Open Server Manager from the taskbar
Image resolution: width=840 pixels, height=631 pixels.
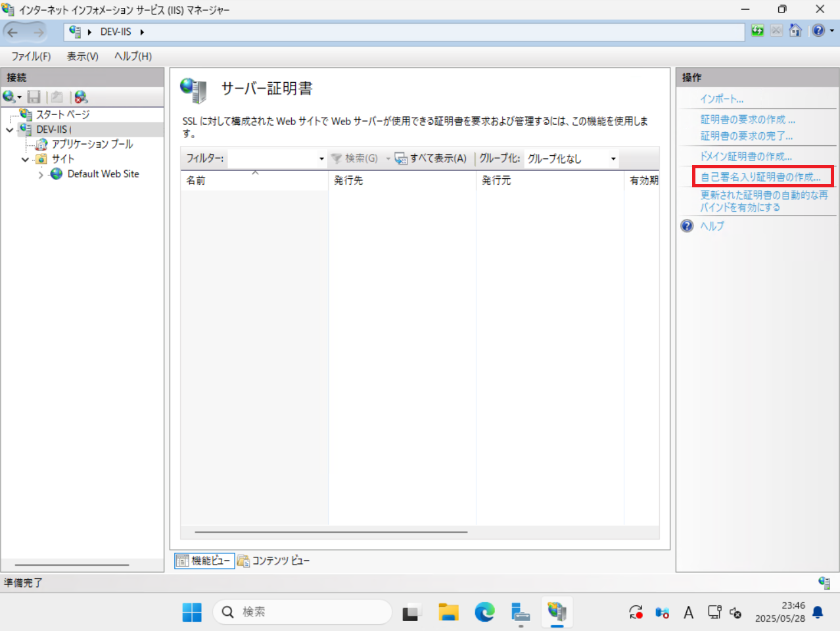[x=521, y=613]
